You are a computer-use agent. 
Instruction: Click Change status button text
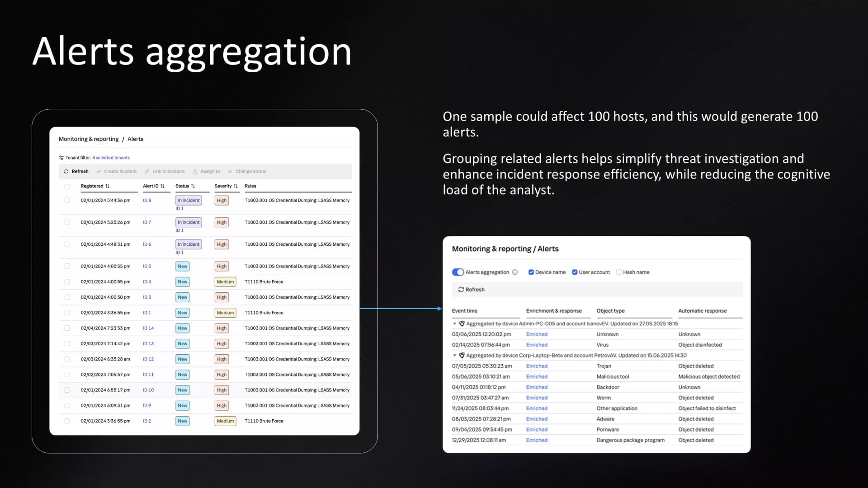251,171
